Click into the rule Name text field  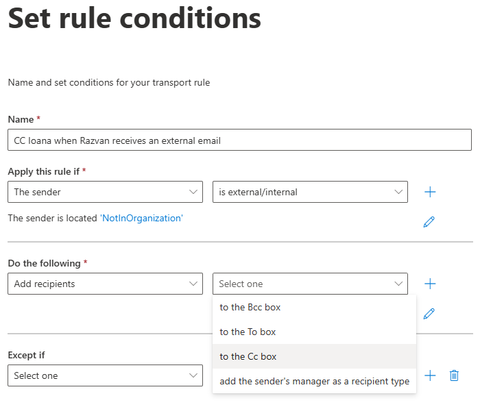[239, 140]
